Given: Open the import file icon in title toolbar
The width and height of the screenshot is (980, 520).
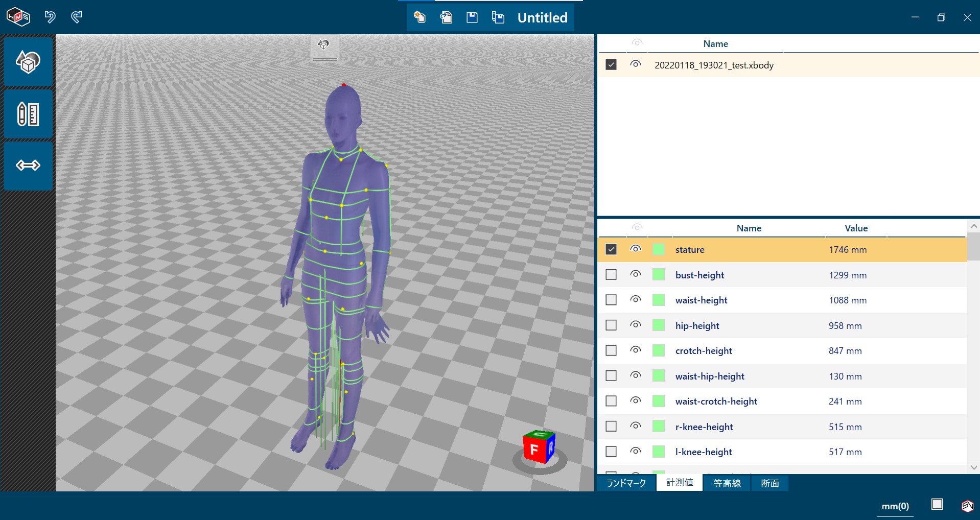Looking at the screenshot, I should click(x=419, y=17).
